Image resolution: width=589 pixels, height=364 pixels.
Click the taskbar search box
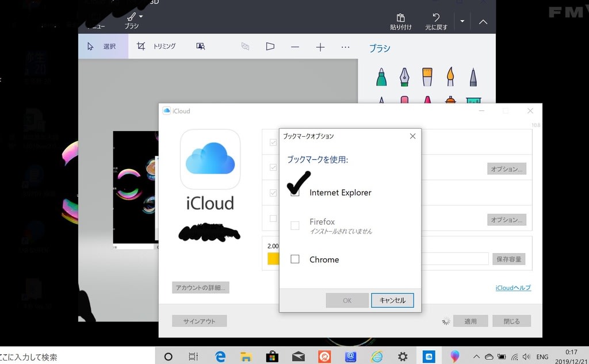coord(78,356)
